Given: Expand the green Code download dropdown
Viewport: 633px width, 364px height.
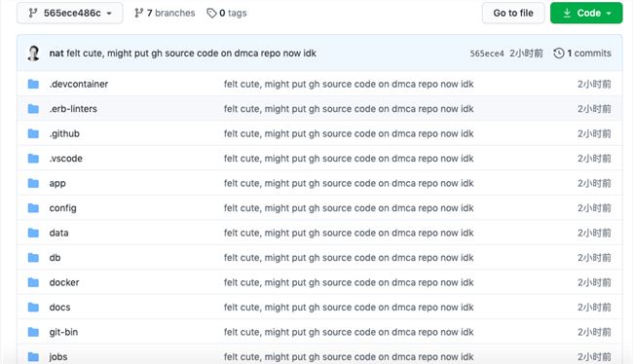Looking at the screenshot, I should (x=586, y=13).
